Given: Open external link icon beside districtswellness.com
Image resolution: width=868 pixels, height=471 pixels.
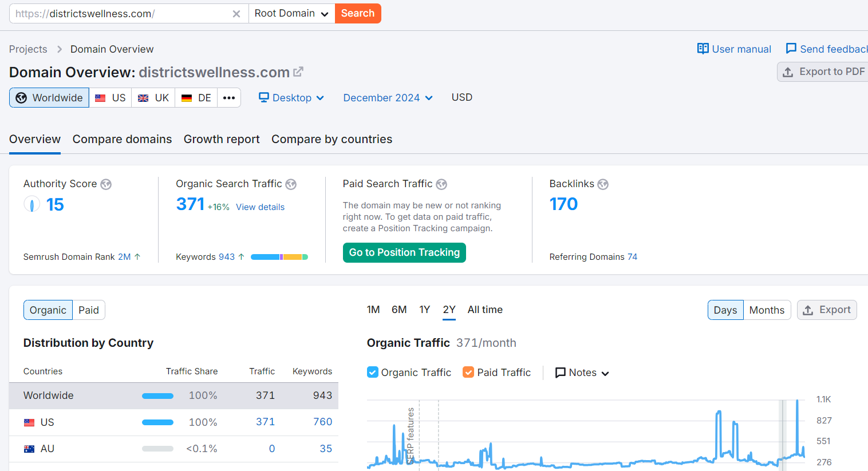Looking at the screenshot, I should pyautogui.click(x=298, y=72).
